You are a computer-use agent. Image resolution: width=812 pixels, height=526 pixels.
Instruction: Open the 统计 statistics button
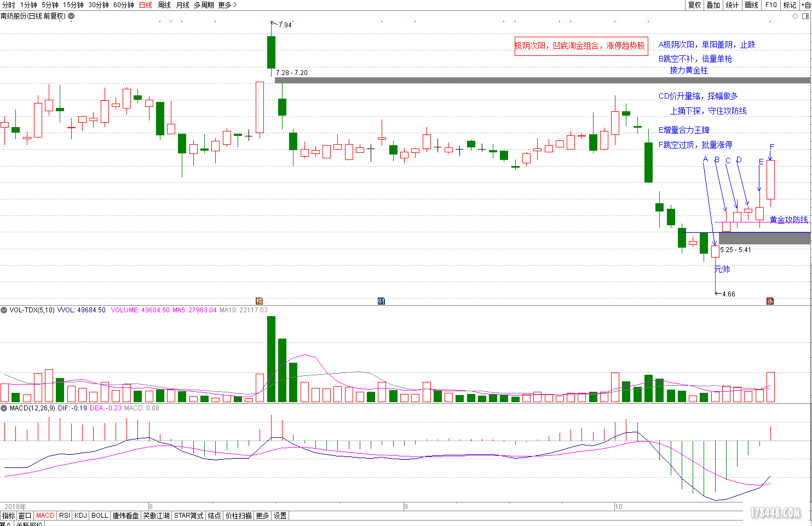732,5
